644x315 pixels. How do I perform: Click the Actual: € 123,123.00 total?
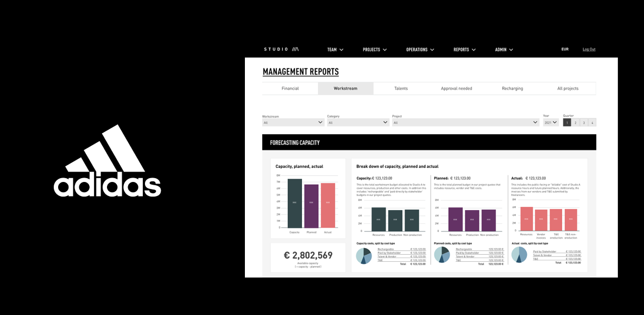pos(529,178)
